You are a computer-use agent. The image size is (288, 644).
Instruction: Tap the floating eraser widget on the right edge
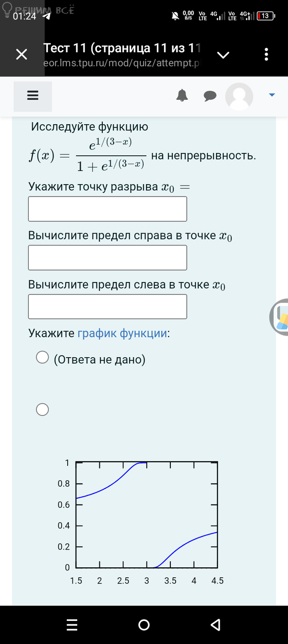tap(280, 317)
